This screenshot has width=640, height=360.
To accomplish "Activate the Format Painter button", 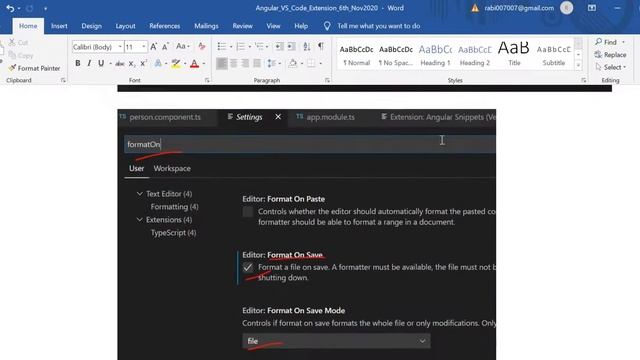I will pyautogui.click(x=34, y=68).
